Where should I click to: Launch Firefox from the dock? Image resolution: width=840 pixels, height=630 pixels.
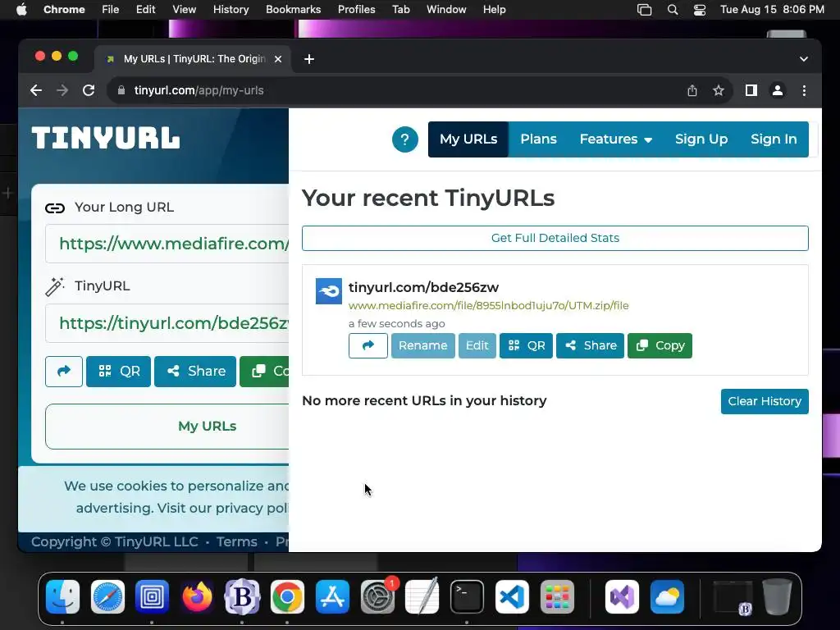pos(197,597)
